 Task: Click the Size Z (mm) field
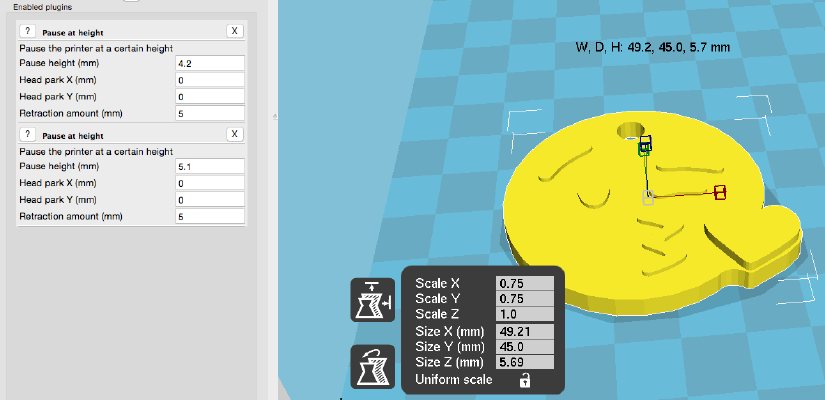click(525, 362)
